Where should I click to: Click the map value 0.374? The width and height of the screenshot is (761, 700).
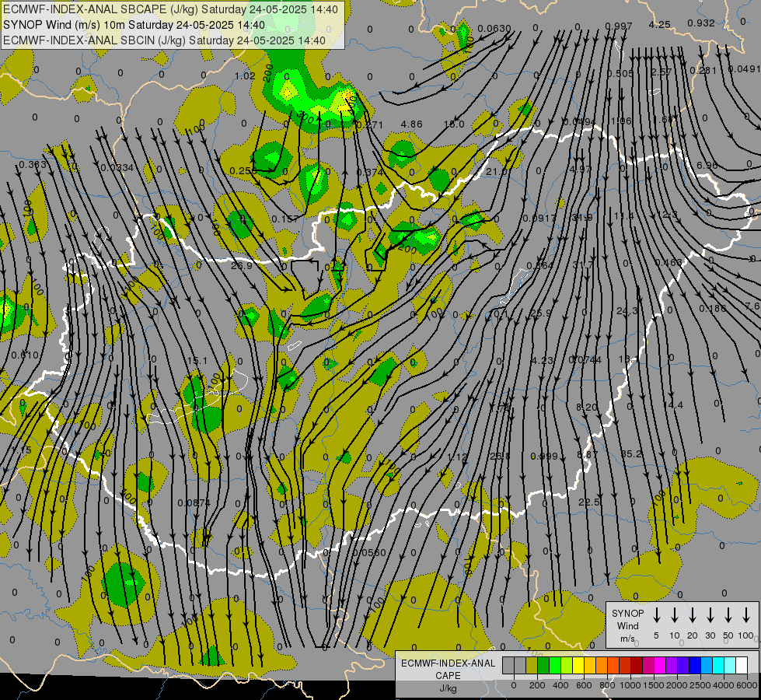click(370, 172)
